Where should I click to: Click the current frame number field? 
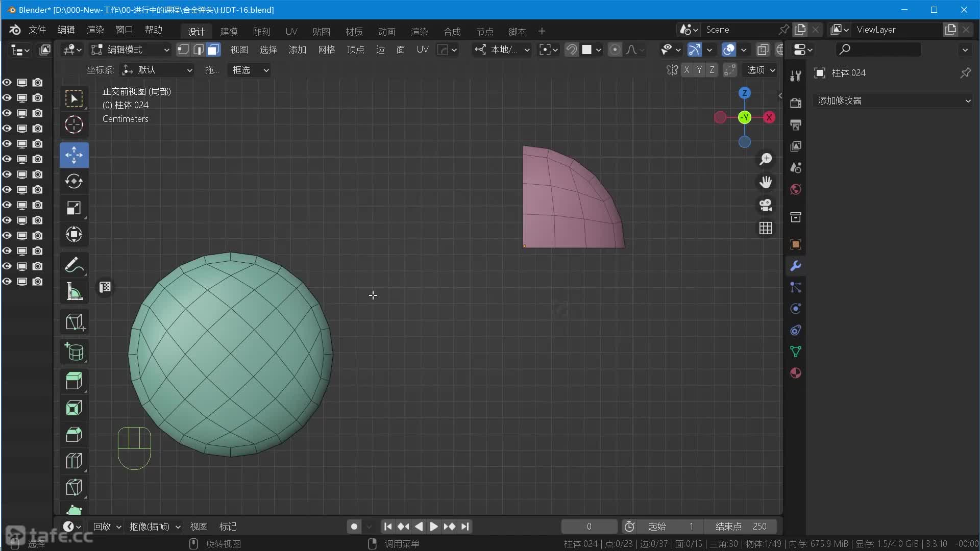point(589,526)
